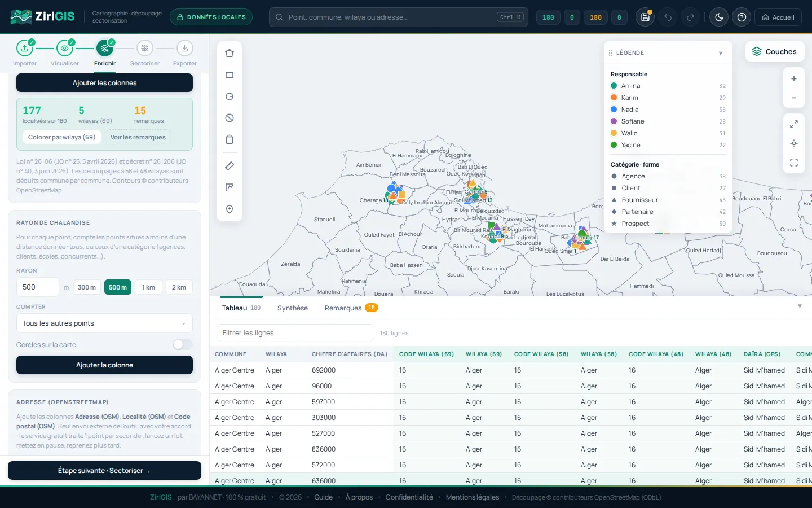Click the map toolbar line-chart icon
Image resolution: width=812 pixels, height=508 pixels.
(230, 187)
